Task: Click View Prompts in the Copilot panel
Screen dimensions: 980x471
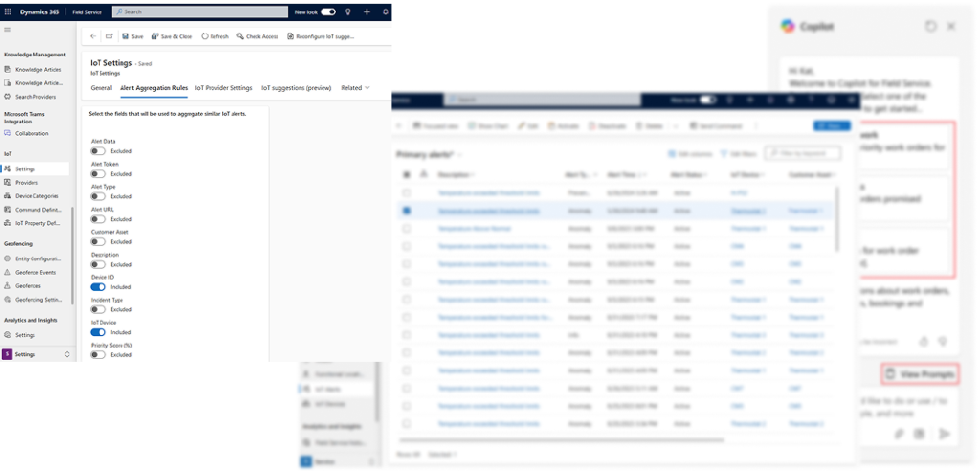Action: 920,374
